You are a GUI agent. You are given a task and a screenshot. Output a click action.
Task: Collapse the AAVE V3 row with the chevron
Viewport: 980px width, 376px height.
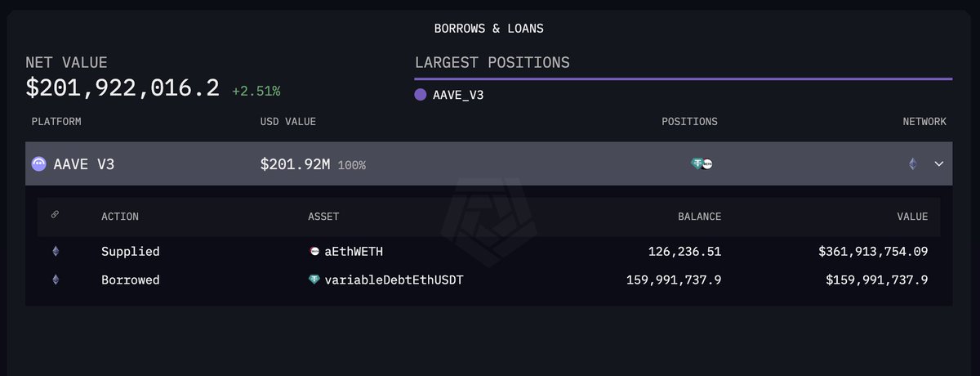(x=939, y=164)
